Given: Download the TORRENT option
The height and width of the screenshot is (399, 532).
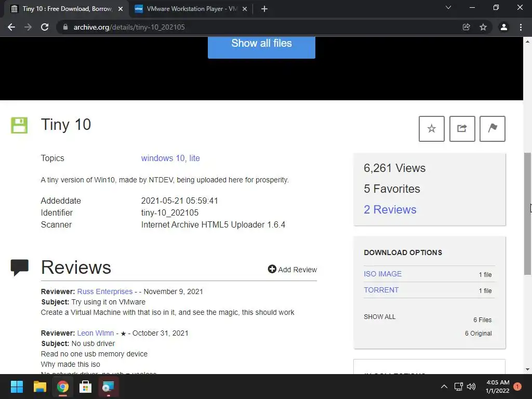Looking at the screenshot, I should [x=381, y=290].
